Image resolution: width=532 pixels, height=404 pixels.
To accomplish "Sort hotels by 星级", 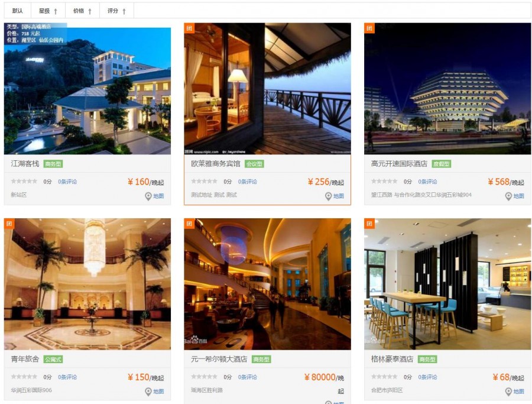I will [48, 11].
